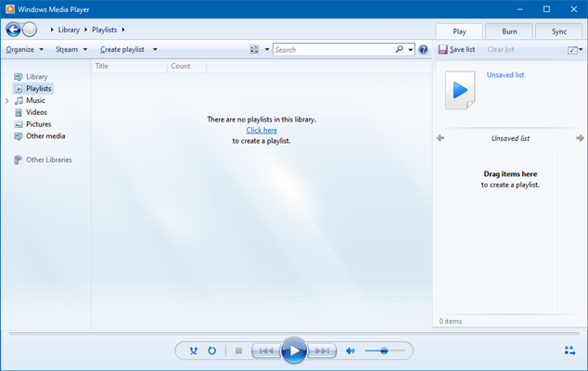This screenshot has height=371, width=588.
Task: Click Clear list button
Action: 501,49
